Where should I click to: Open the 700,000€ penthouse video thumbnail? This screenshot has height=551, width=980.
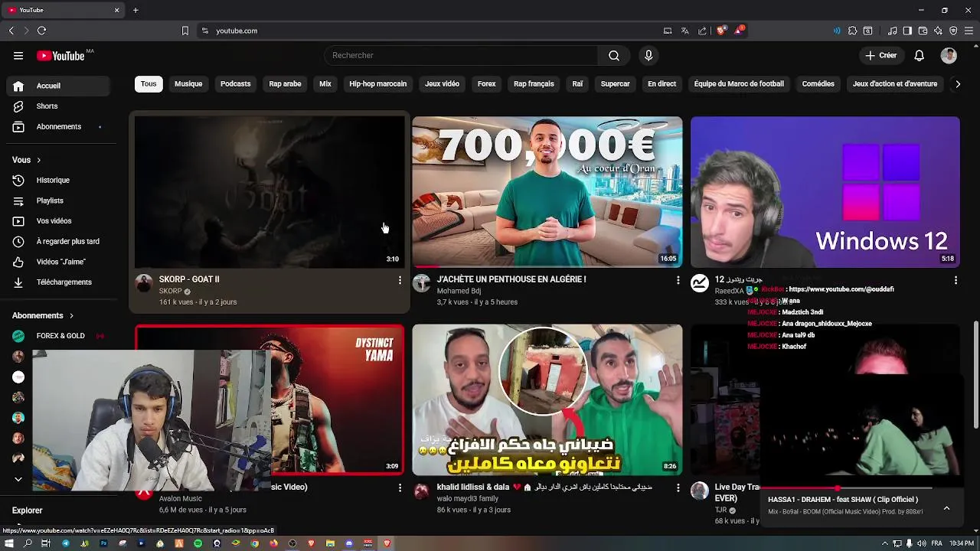coord(547,191)
